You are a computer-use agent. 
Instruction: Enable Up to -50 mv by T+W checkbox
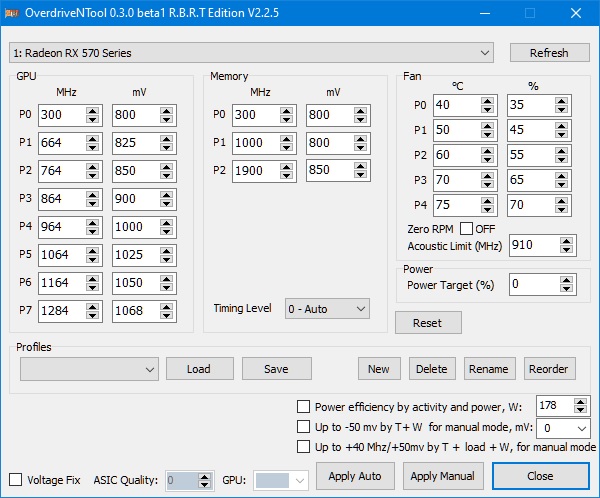[x=303, y=426]
